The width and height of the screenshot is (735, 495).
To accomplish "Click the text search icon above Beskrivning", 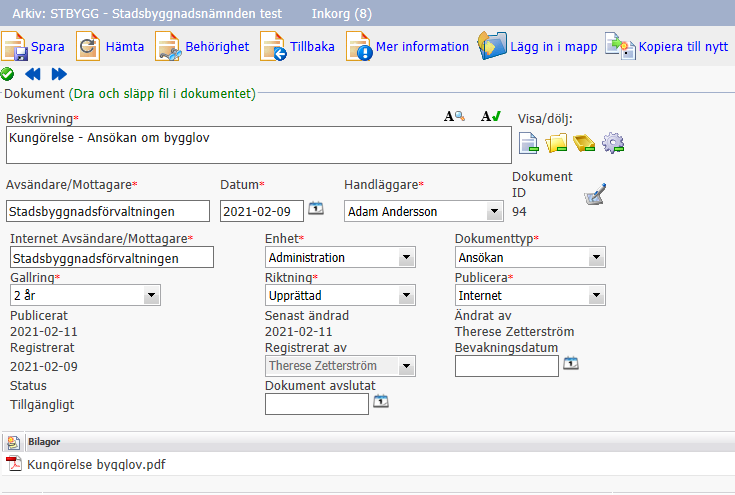I will click(x=454, y=116).
